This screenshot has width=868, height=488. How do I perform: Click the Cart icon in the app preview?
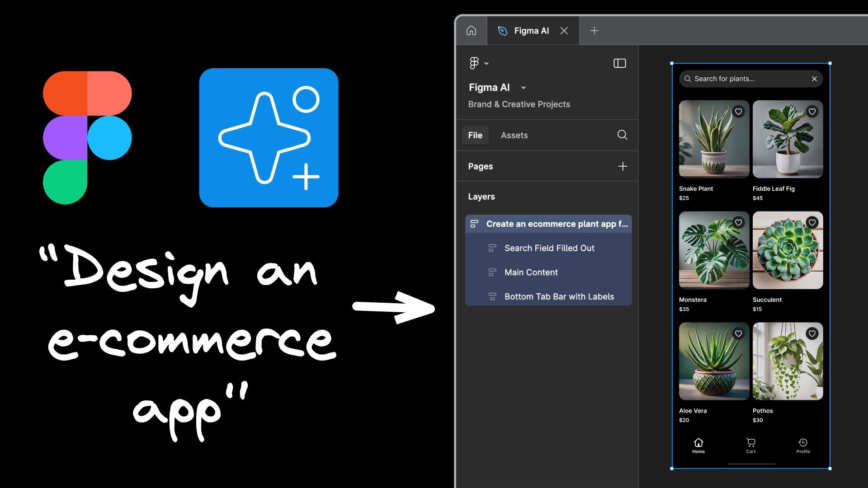750,443
